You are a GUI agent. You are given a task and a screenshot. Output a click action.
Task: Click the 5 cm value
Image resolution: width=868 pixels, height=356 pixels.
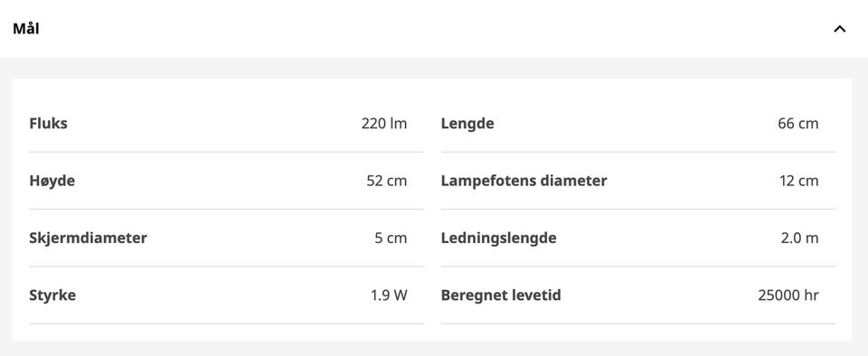click(391, 239)
